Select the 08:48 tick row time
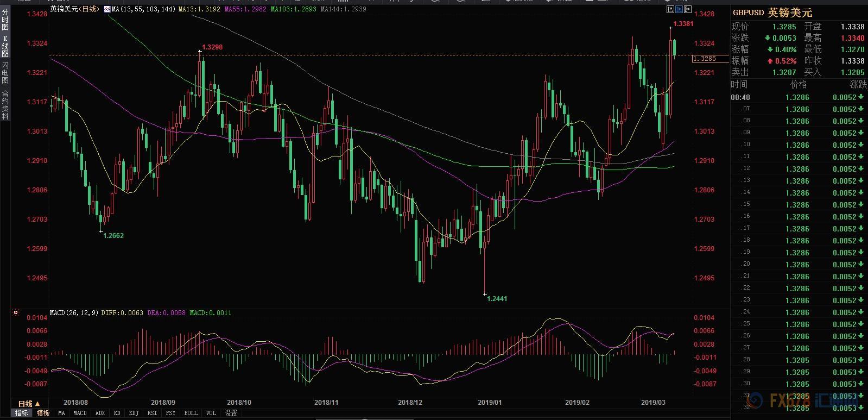 pyautogui.click(x=740, y=98)
